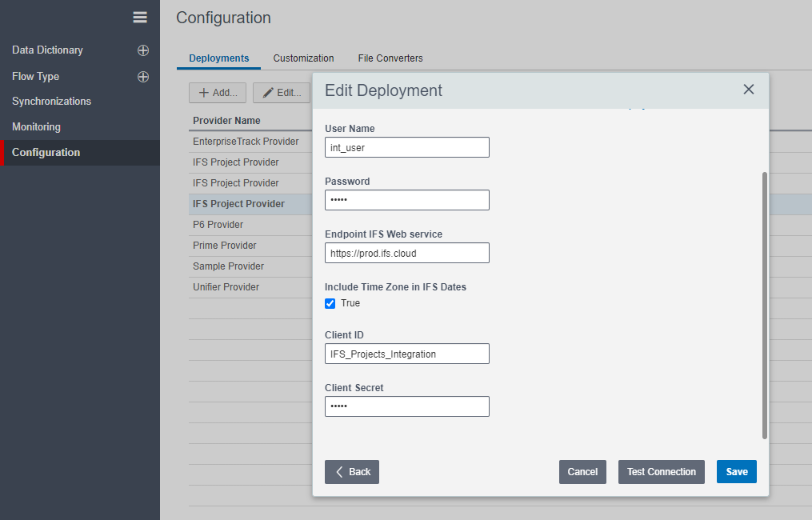Click the dialog vertical scrollbar
Screen dimensions: 812x520
coord(765,304)
